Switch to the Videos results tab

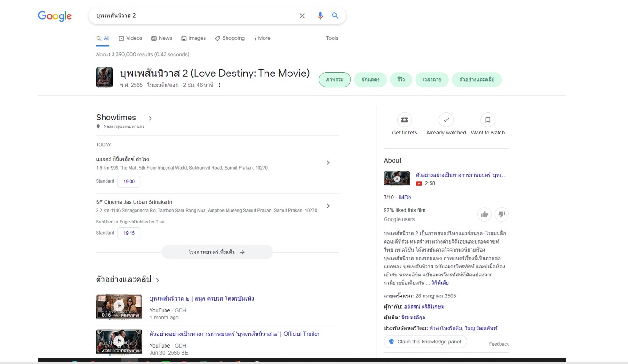tap(130, 38)
